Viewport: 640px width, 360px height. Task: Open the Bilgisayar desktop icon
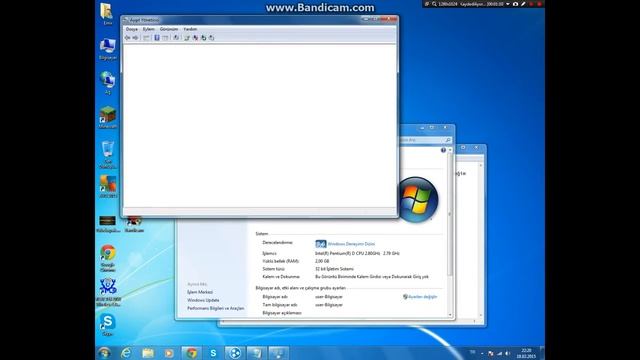pyautogui.click(x=107, y=49)
